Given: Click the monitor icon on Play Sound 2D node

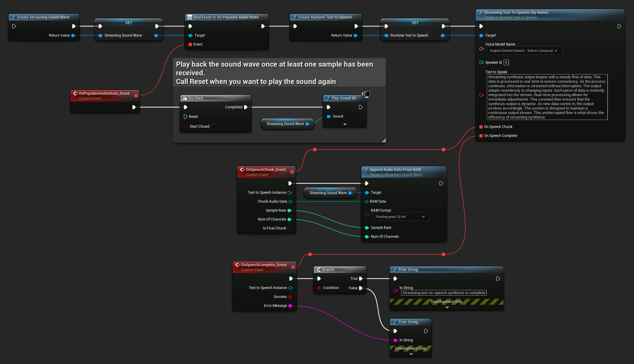Looking at the screenshot, I should pyautogui.click(x=366, y=94).
